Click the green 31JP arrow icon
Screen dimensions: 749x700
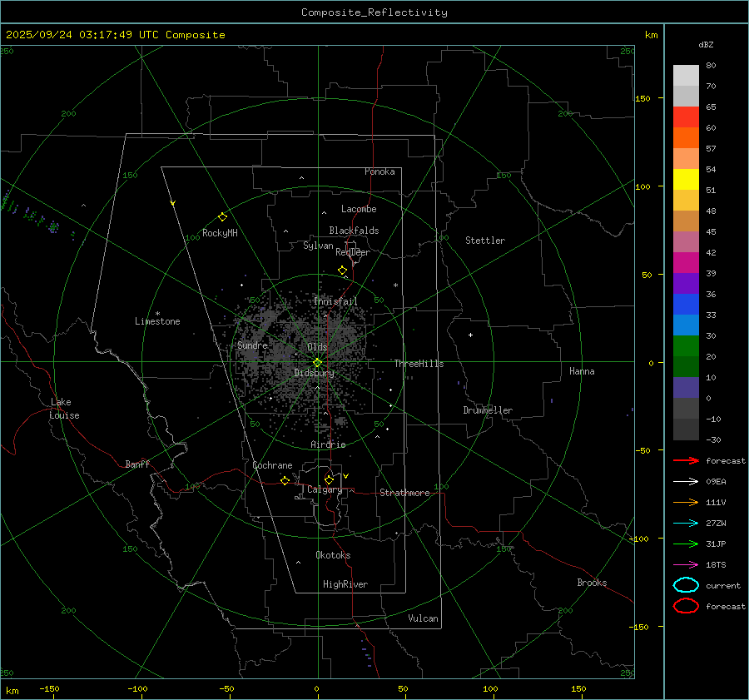tap(686, 544)
